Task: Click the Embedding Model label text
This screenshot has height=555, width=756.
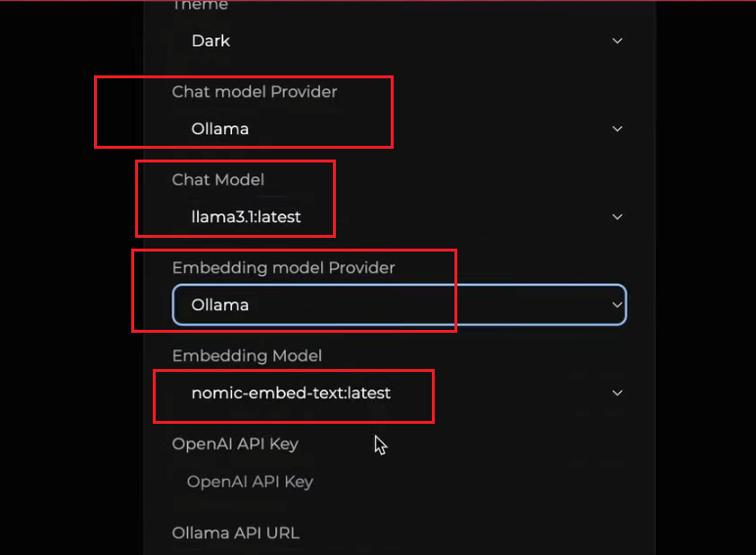Action: [x=247, y=356]
